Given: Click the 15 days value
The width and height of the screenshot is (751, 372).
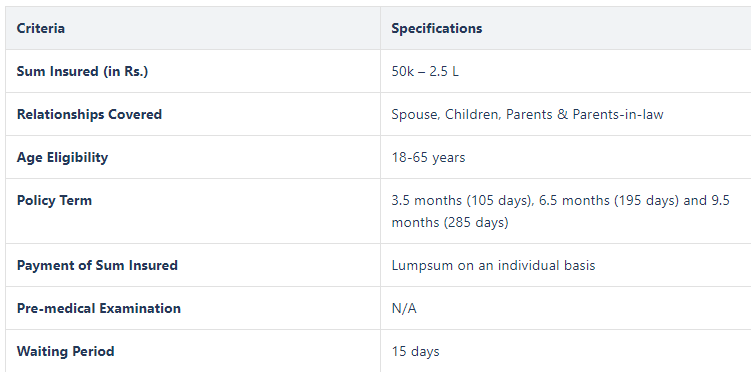Looking at the screenshot, I should [x=415, y=351].
